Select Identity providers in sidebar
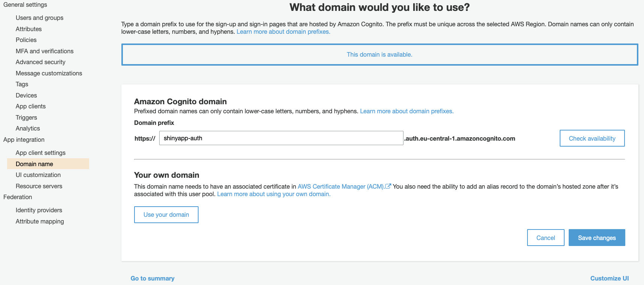Viewport: 644px width, 285px height. (39, 210)
